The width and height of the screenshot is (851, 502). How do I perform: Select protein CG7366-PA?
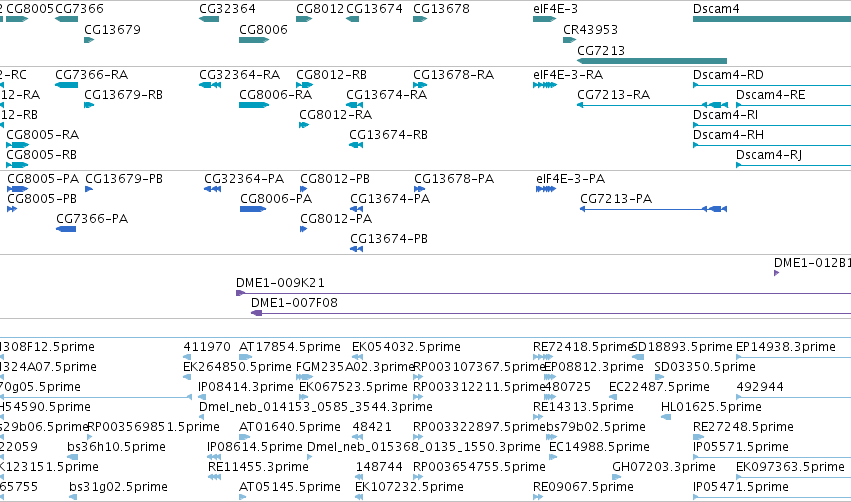[x=92, y=219]
